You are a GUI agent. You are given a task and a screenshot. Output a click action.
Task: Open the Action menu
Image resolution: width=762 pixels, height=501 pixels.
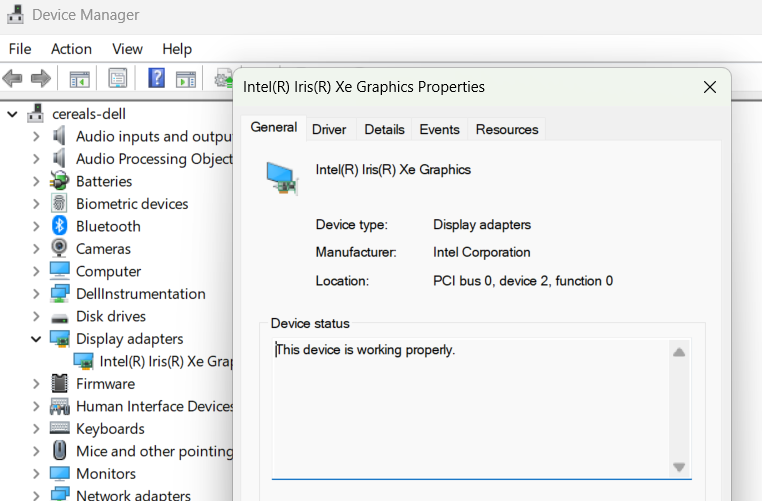click(71, 49)
